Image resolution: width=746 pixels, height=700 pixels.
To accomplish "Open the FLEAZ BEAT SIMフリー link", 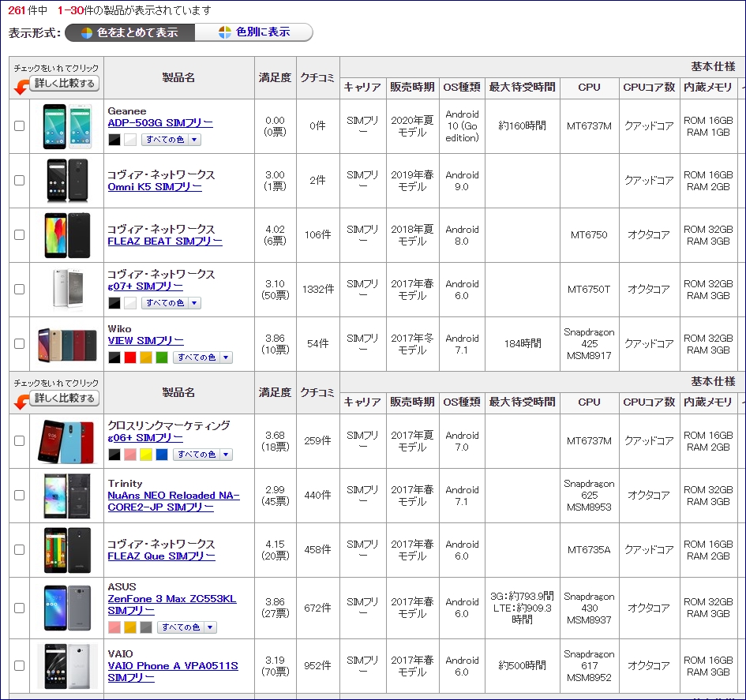I will tap(165, 241).
